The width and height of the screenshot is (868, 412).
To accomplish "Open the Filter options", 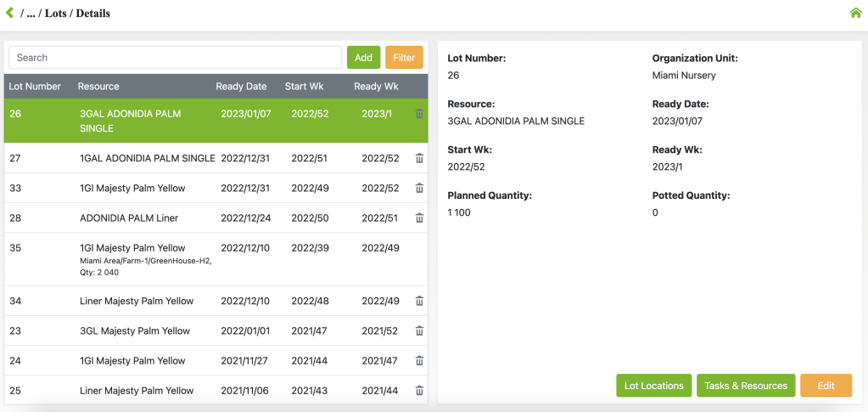I will click(404, 58).
